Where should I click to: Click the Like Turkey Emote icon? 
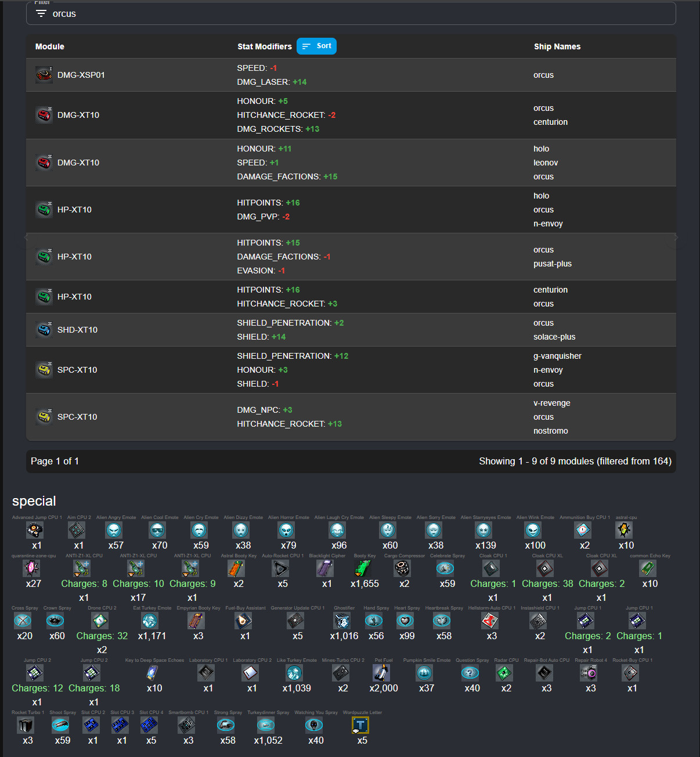[294, 673]
